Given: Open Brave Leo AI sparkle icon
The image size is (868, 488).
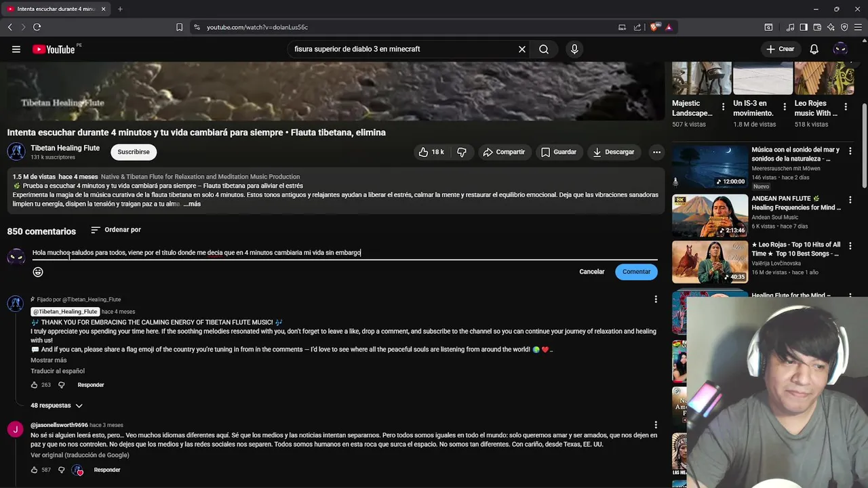Looking at the screenshot, I should (x=831, y=27).
